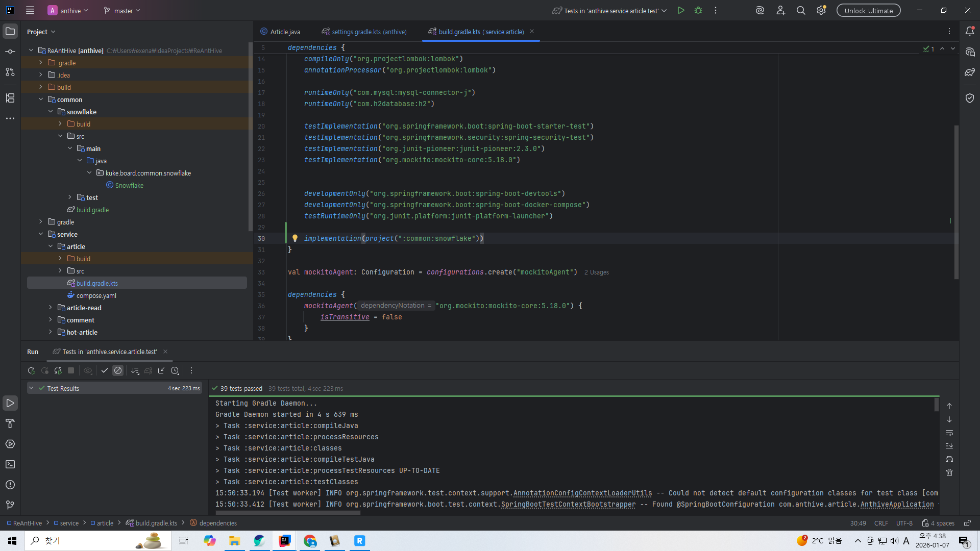Click the Debug bug icon

click(698, 11)
